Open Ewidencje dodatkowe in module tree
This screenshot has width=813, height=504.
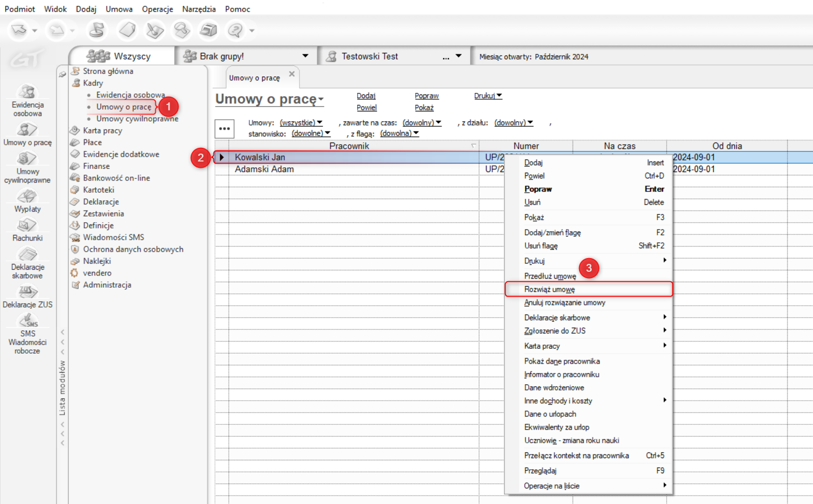pos(121,154)
